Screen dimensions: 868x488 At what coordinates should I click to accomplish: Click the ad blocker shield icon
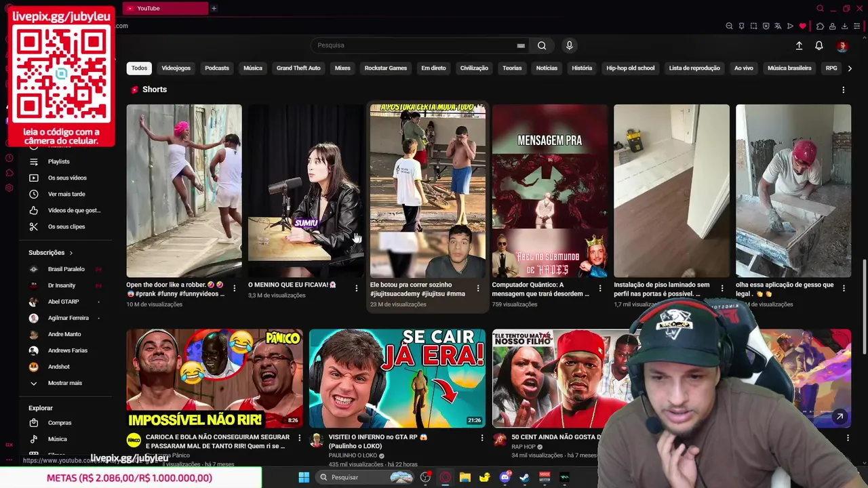tap(766, 26)
